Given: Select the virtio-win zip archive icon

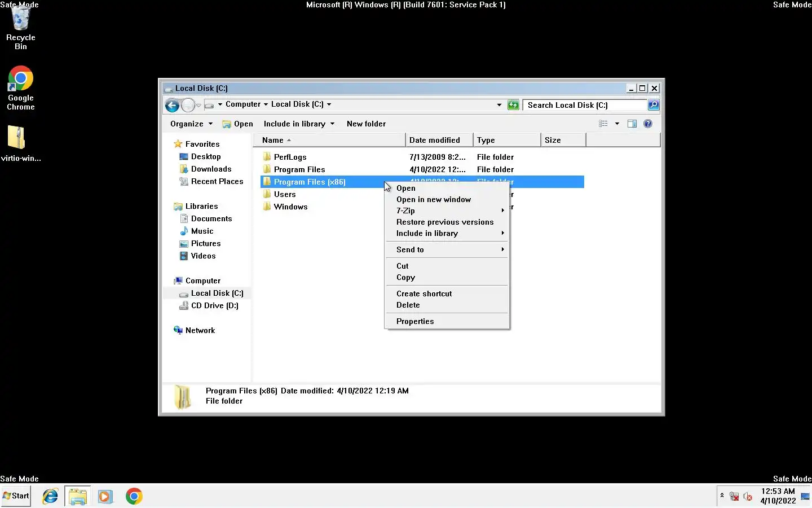Looking at the screenshot, I should click(x=20, y=143).
